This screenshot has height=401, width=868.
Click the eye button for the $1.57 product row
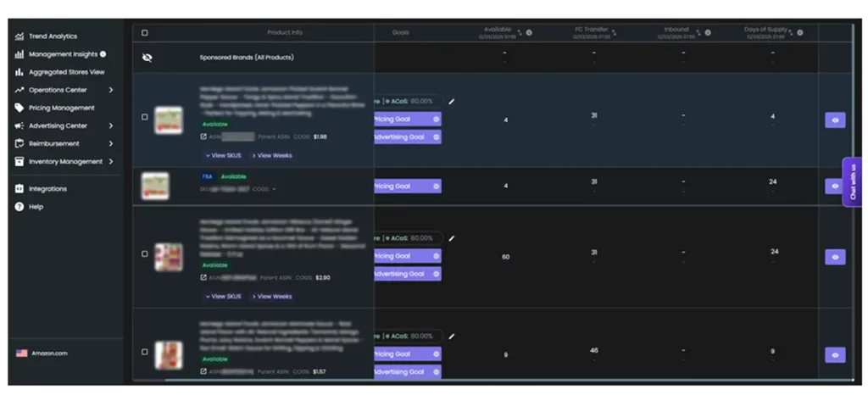(x=835, y=355)
